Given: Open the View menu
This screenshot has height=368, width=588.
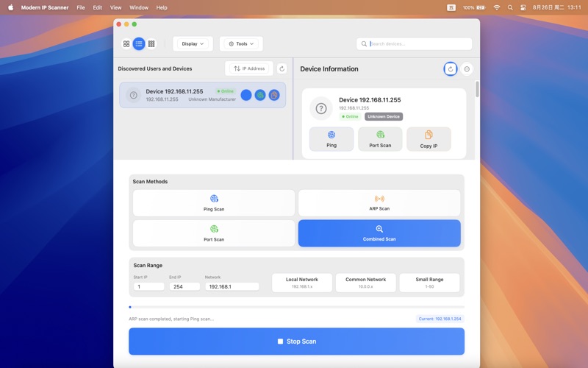Looking at the screenshot, I should [115, 7].
